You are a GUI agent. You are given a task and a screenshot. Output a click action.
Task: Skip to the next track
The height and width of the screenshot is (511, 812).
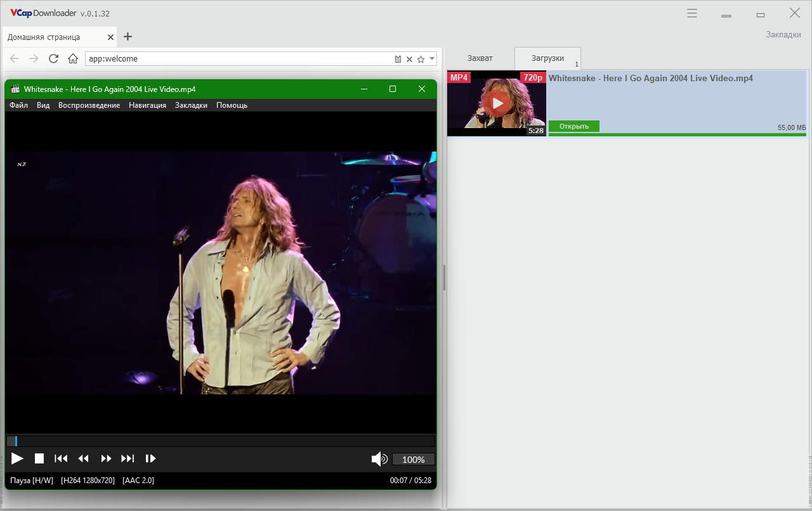click(x=128, y=458)
